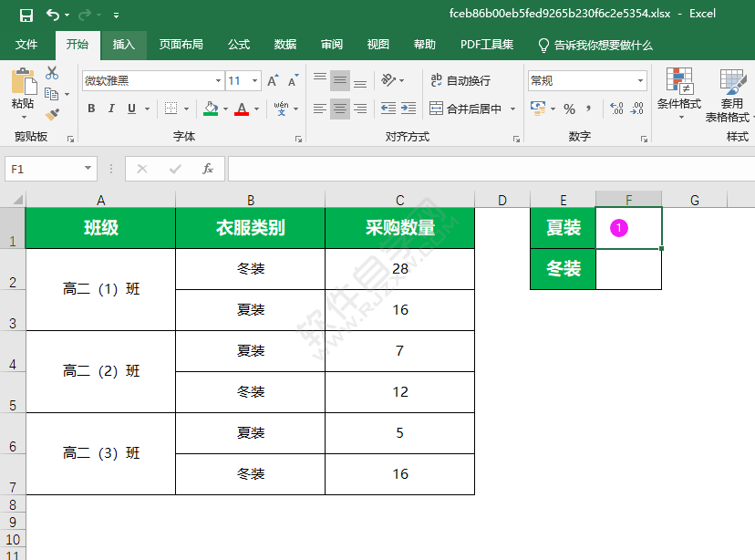The width and height of the screenshot is (755, 560).
Task: Apply bold formatting
Action: point(92,108)
